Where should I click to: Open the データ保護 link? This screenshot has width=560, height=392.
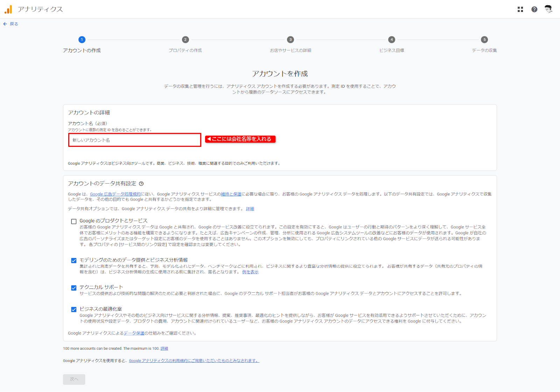134,333
